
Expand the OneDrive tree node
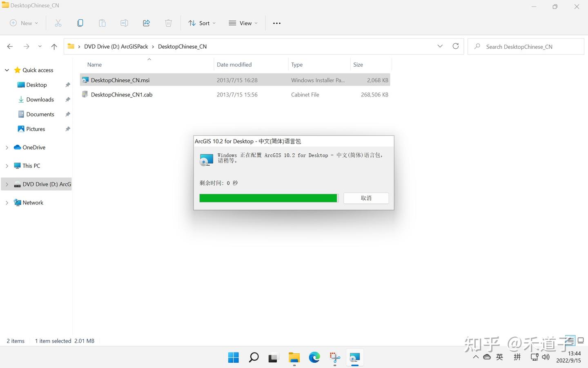(7, 148)
